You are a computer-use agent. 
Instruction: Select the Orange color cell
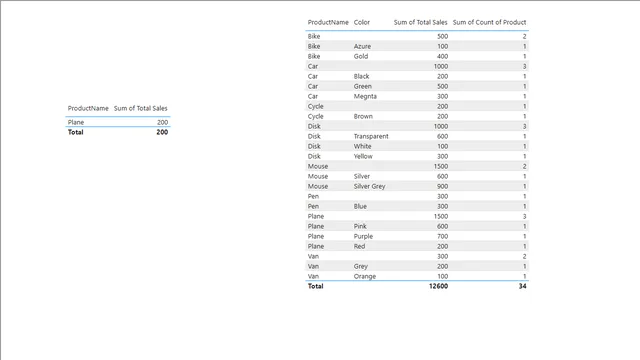(365, 276)
